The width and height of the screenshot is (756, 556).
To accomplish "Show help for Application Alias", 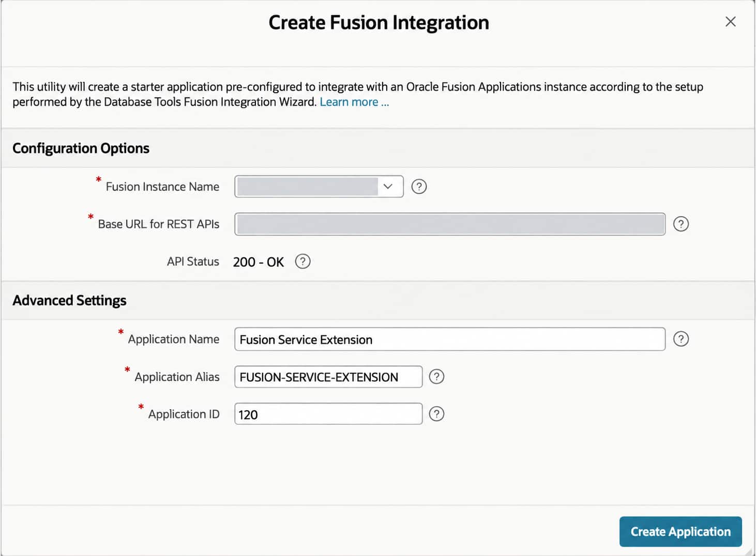I will pyautogui.click(x=437, y=377).
